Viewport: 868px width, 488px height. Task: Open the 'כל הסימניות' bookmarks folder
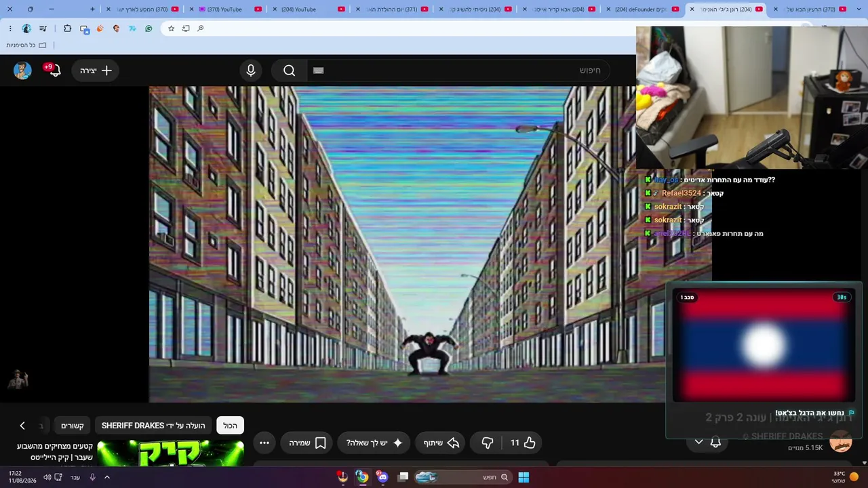pyautogui.click(x=26, y=45)
